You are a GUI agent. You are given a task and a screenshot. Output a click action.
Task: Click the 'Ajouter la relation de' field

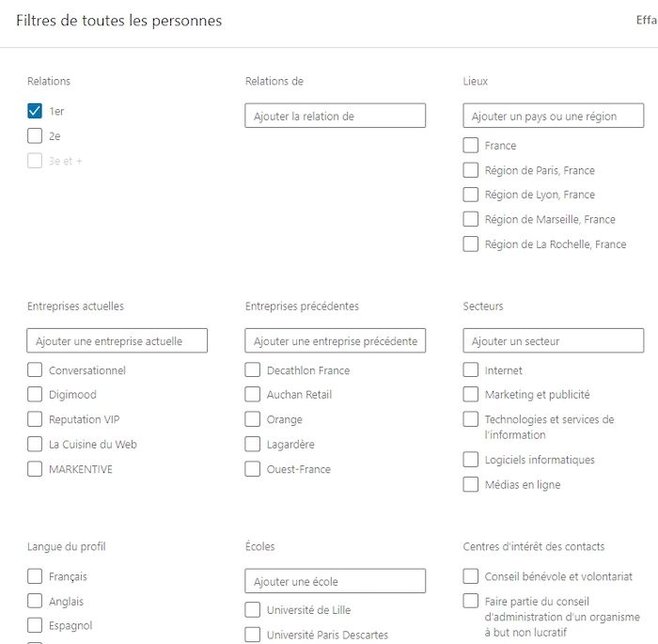coord(335,116)
